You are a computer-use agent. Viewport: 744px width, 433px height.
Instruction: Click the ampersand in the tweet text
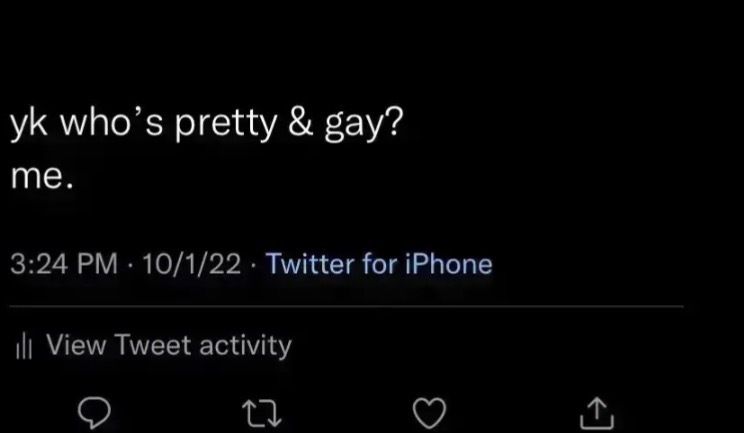pyautogui.click(x=301, y=124)
